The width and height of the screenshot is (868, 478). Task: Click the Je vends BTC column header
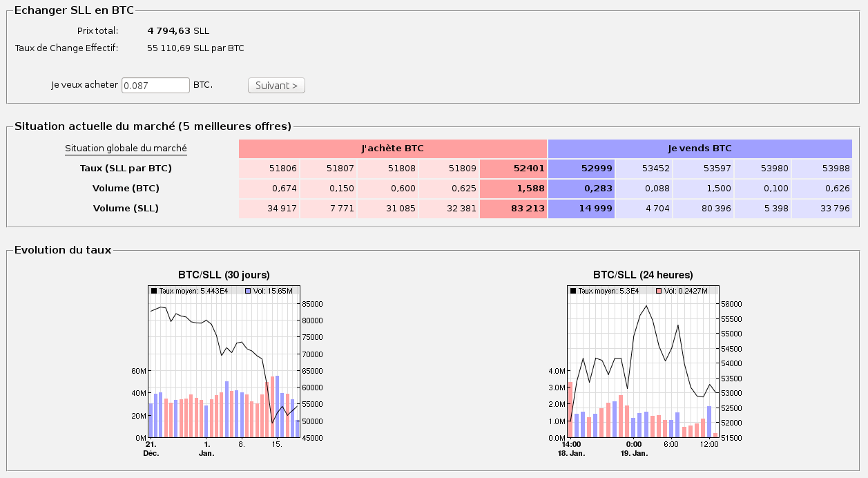(x=700, y=149)
